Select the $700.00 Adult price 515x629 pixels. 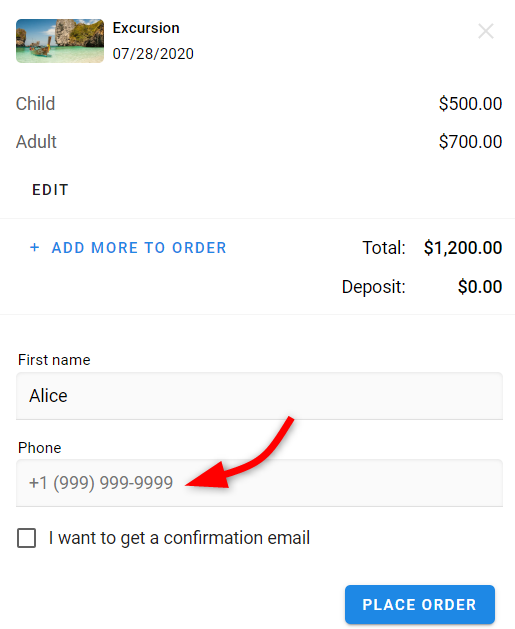pyautogui.click(x=470, y=142)
